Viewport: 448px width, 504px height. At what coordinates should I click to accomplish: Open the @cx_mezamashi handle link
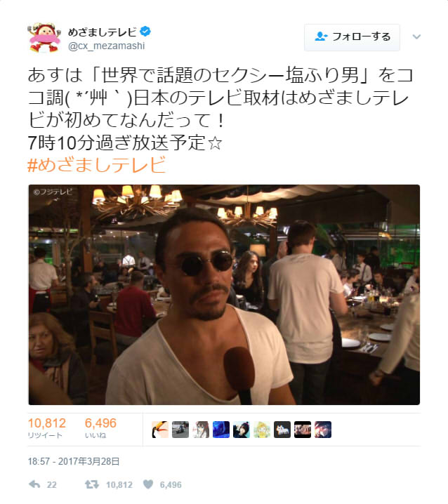107,46
